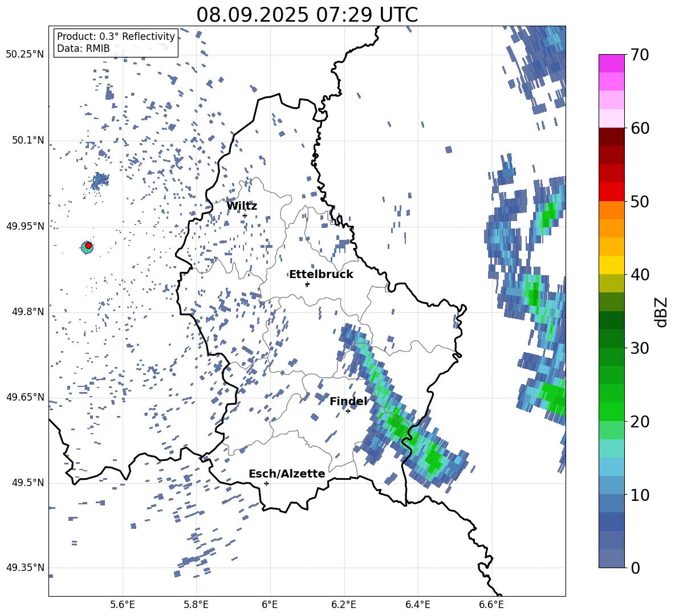Click the 6.6°E longitude tick label
The image size is (675, 616).
click(491, 605)
